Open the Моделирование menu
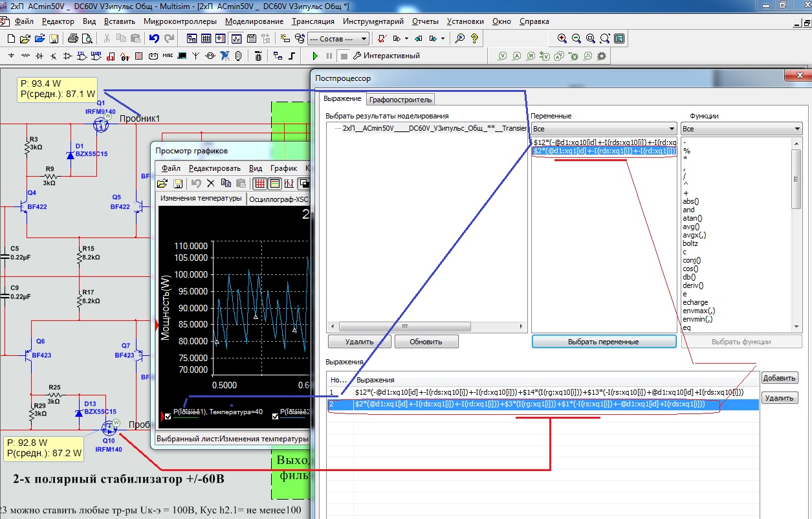 pos(254,21)
